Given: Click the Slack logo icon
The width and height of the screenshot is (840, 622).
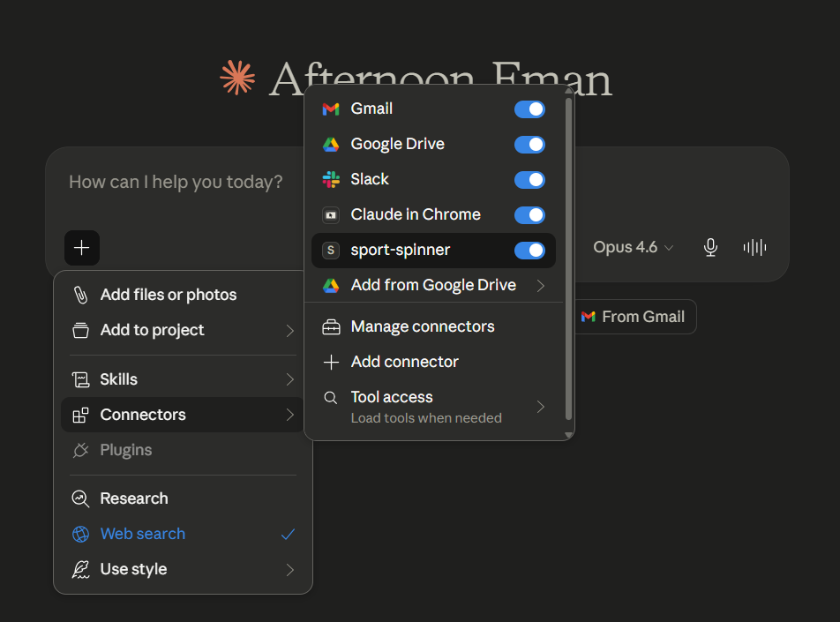Looking at the screenshot, I should coord(331,179).
